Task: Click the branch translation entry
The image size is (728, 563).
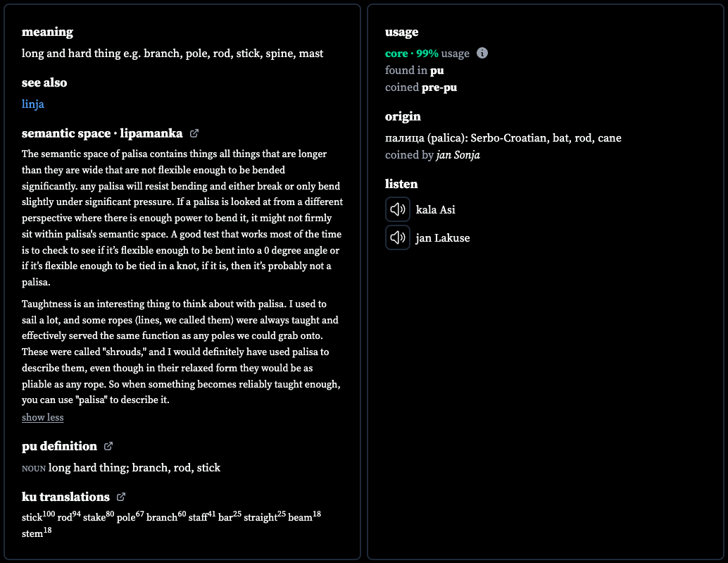Action: (x=166, y=516)
